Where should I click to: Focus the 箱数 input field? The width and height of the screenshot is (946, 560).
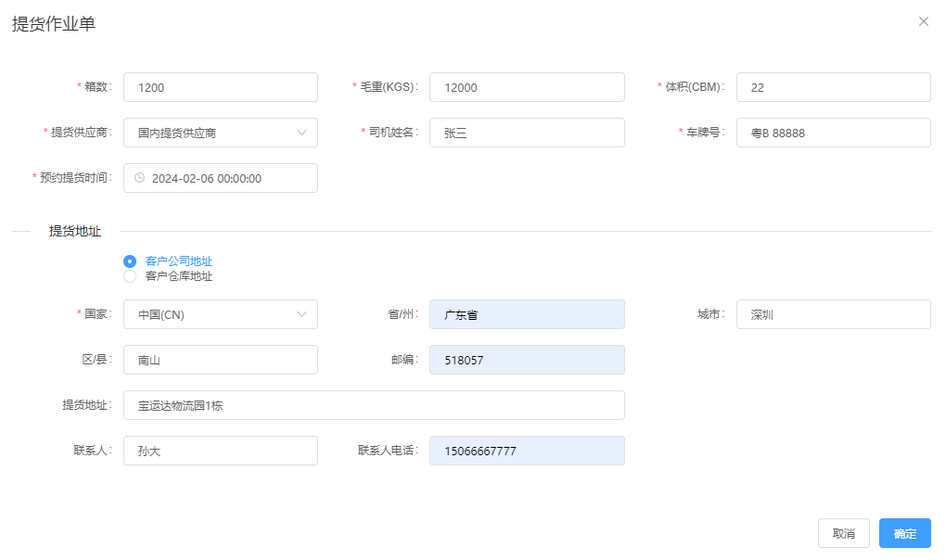tap(221, 87)
